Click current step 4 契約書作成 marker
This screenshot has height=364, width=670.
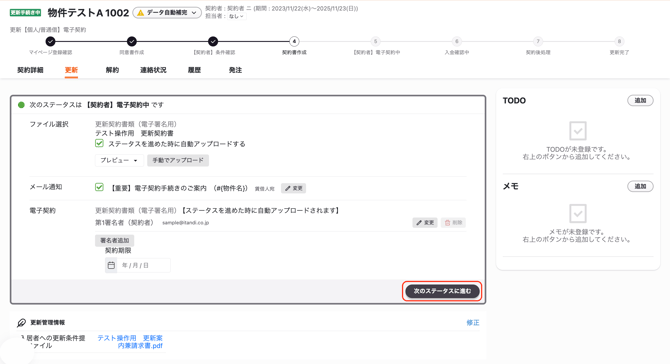coord(294,41)
